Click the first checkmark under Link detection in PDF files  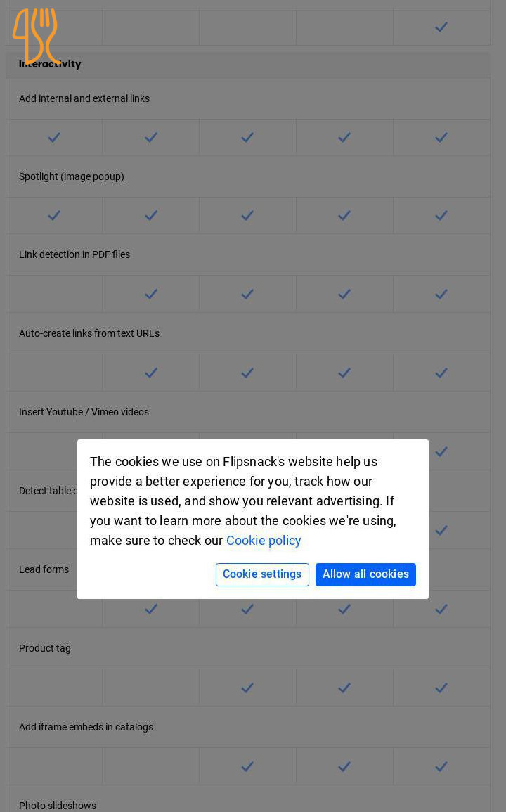tap(151, 295)
